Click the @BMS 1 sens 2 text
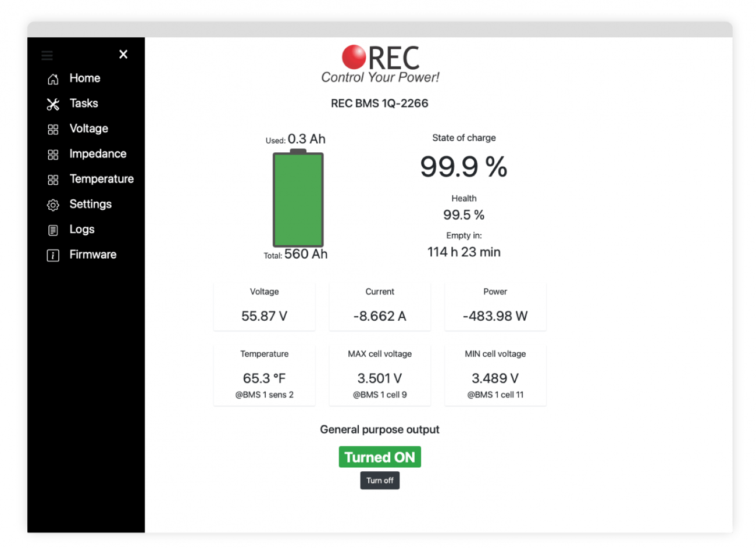The image size is (756, 548). point(264,395)
